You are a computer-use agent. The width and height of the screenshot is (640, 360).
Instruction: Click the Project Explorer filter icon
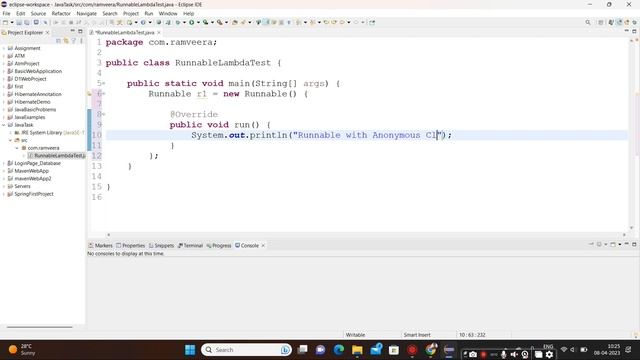coord(74,40)
